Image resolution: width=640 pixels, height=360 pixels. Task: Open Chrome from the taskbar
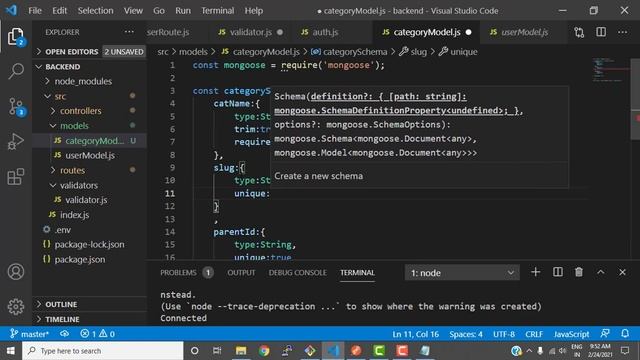(264, 351)
